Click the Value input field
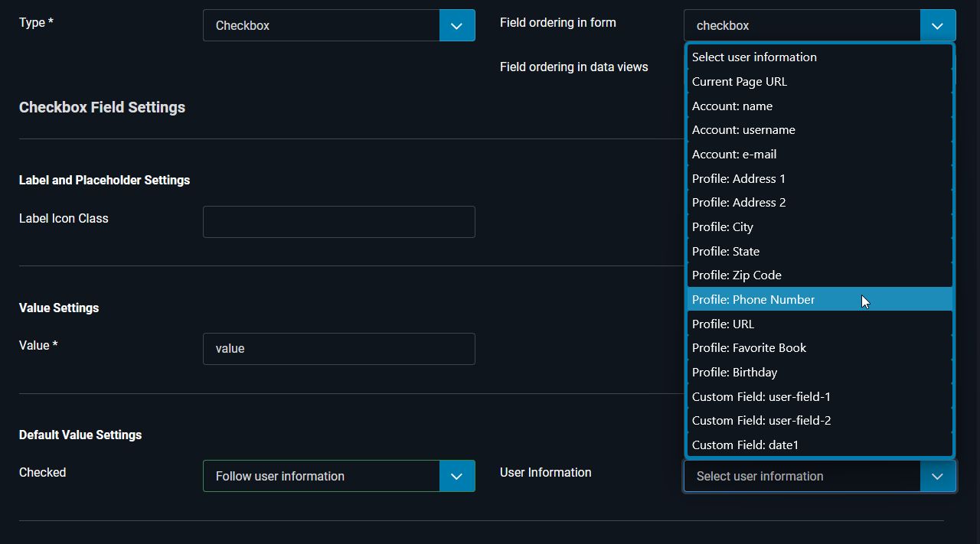 tap(339, 348)
